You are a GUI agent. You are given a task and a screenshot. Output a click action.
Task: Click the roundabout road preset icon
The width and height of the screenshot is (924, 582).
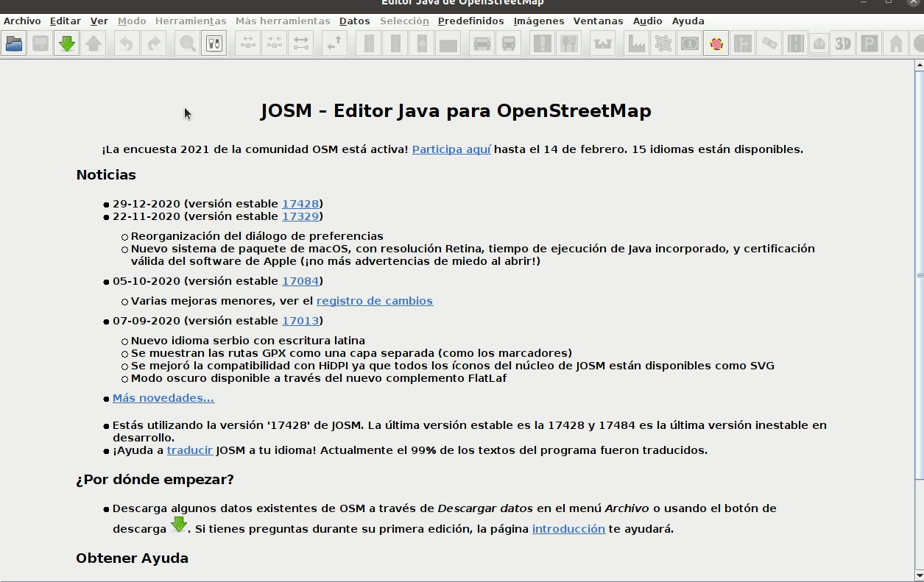tap(422, 44)
